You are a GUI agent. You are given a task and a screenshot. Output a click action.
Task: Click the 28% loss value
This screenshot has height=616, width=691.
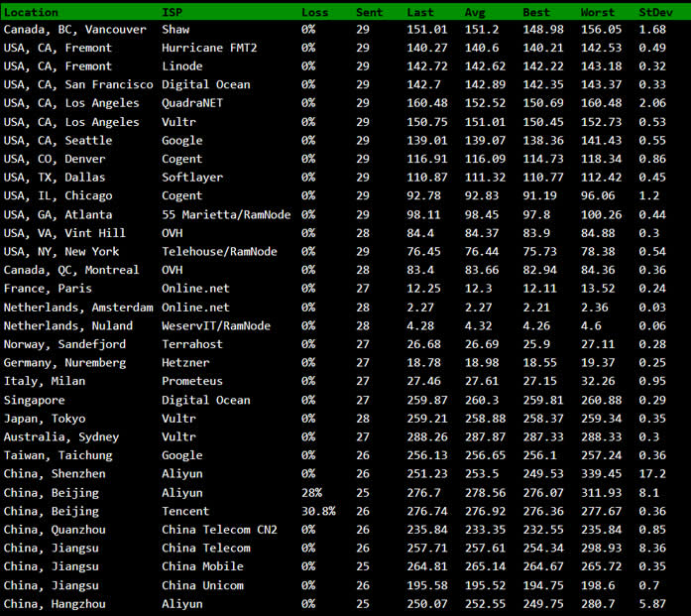point(311,493)
